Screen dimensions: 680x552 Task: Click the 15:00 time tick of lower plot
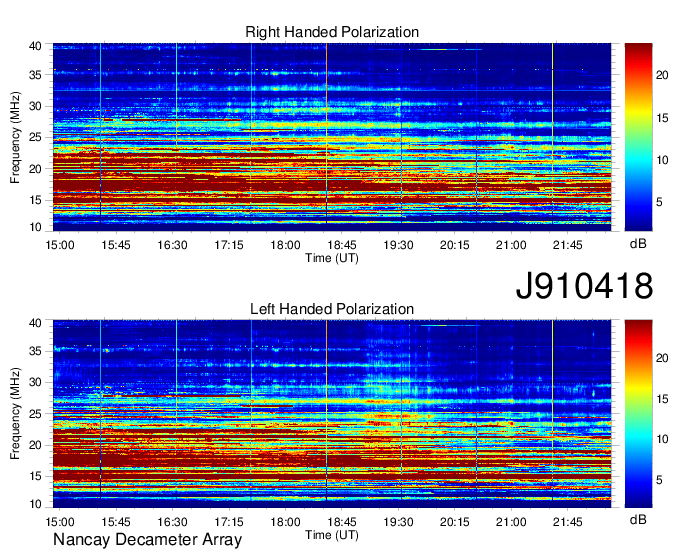[60, 522]
